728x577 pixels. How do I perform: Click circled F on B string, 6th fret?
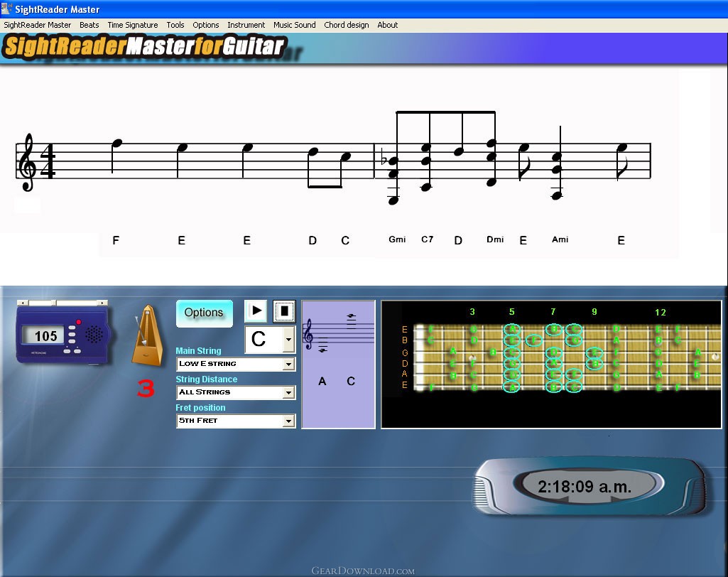point(534,340)
